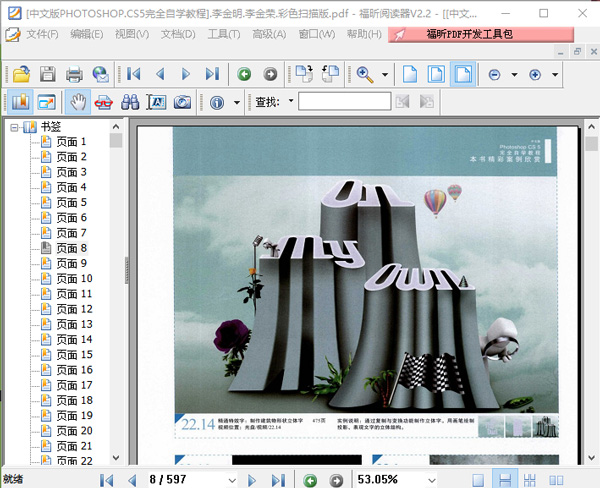Select bookmark 页面 8

[72, 248]
